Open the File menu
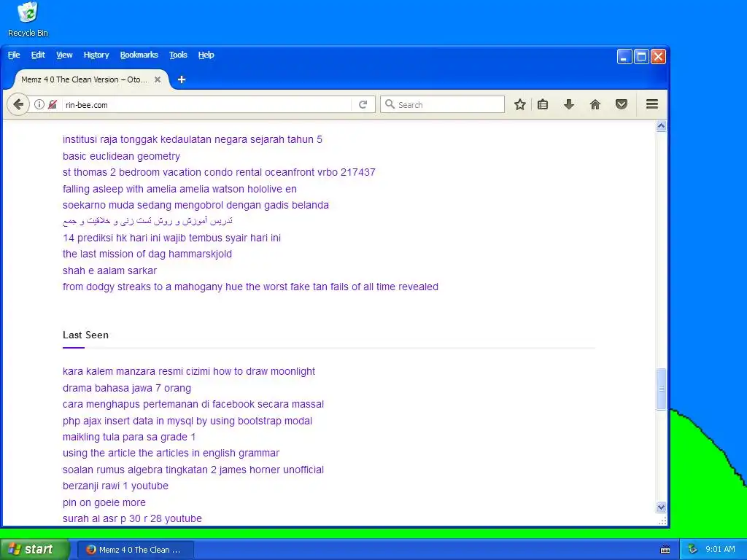 point(14,55)
